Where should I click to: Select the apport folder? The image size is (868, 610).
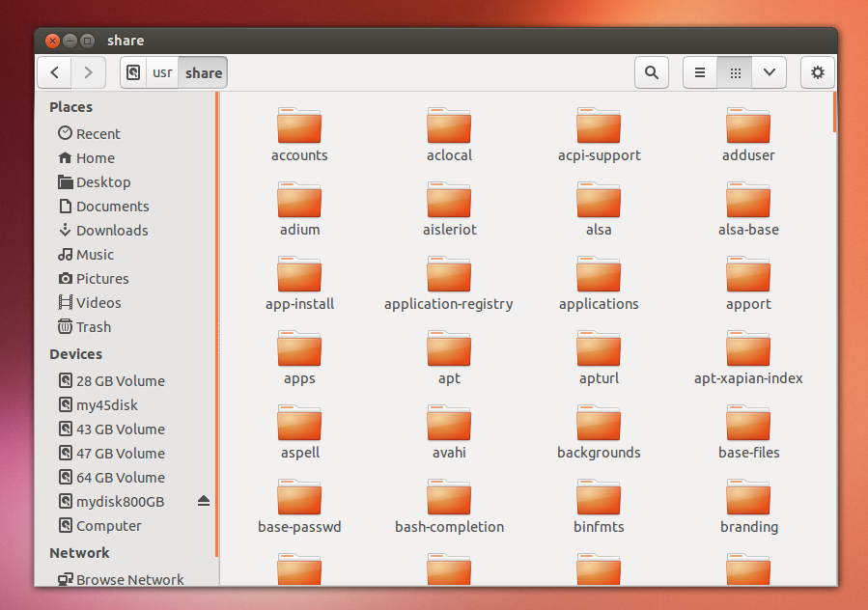(748, 284)
